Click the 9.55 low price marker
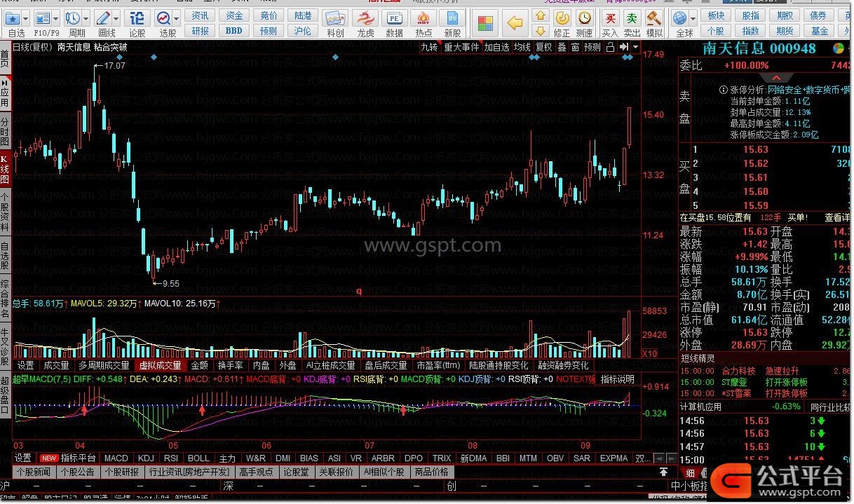Screen dimensions: 854x504 coord(170,284)
